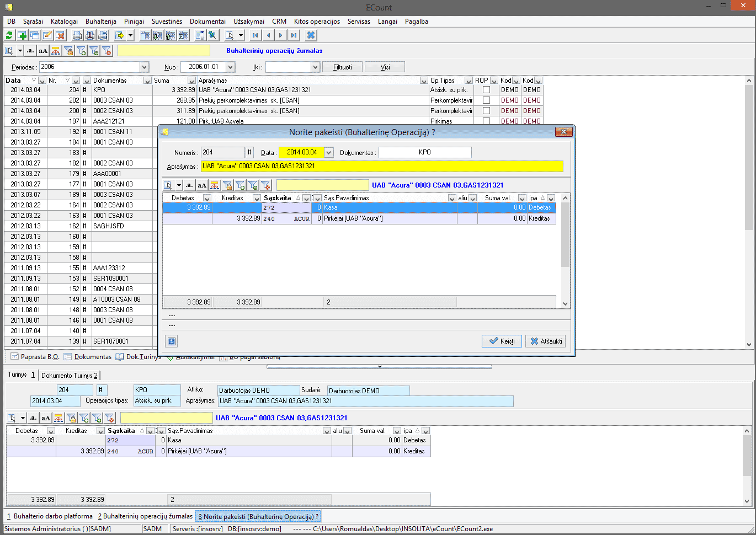Switch to the Dokumento Turinys 2 tab
The image size is (756, 535).
[x=70, y=376]
